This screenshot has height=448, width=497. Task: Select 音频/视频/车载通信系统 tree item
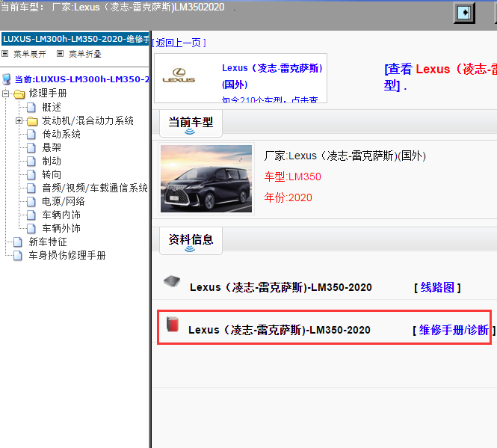coord(95,188)
